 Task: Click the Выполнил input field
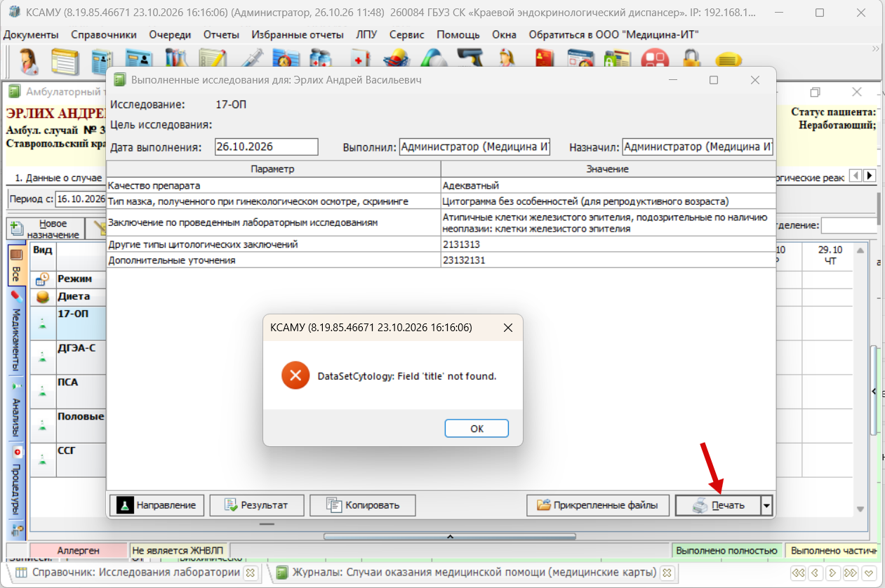474,147
